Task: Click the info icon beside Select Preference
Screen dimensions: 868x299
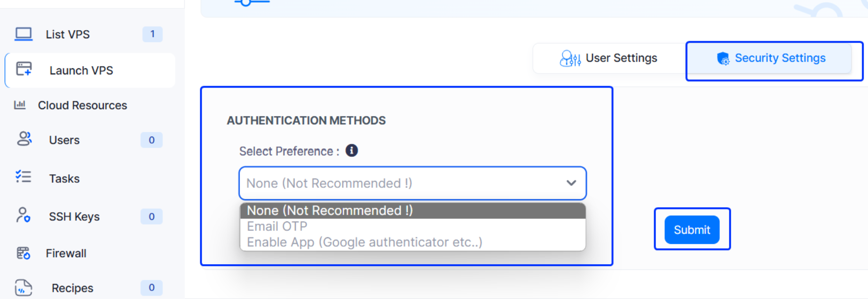Action: [x=352, y=151]
